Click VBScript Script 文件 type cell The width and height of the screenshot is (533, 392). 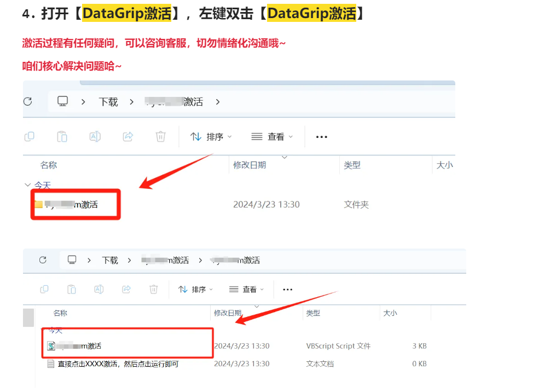pos(338,346)
